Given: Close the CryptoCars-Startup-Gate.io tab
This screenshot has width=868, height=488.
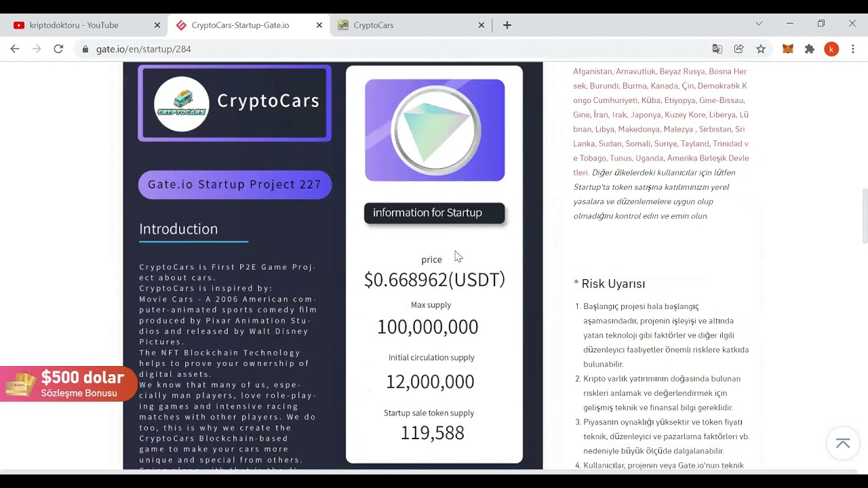Looking at the screenshot, I should (319, 25).
